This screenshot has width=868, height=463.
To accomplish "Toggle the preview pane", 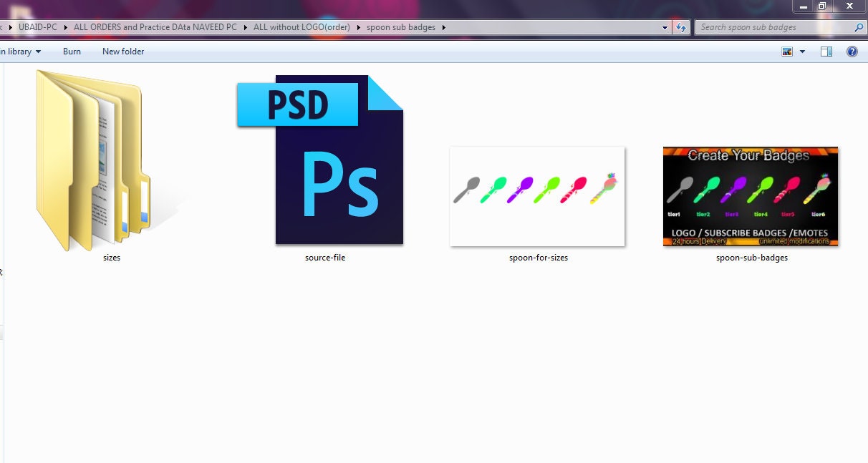I will pos(826,51).
